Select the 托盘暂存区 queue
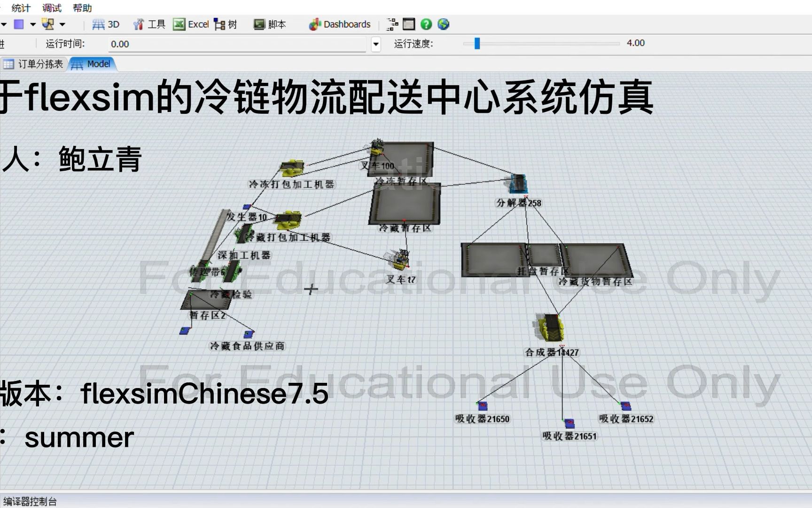This screenshot has height=508, width=812. (544, 255)
